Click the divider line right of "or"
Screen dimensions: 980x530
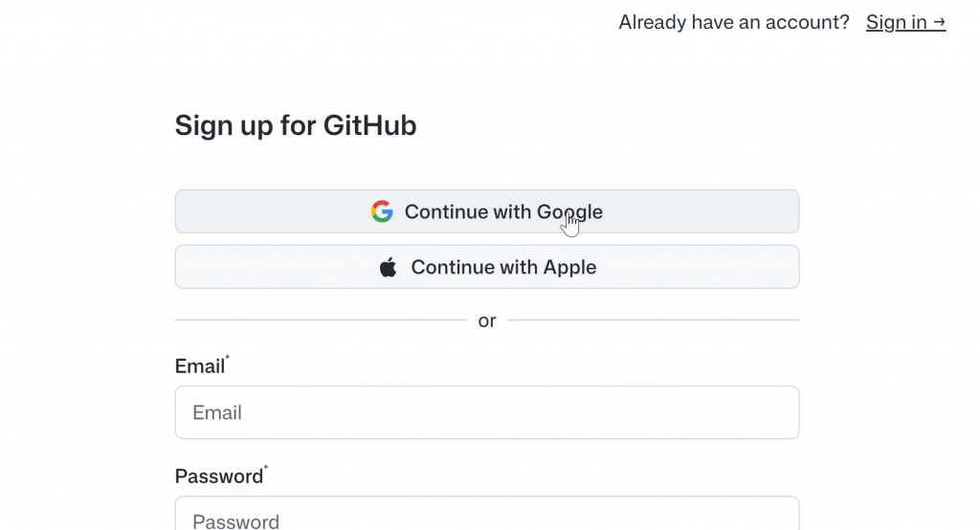[x=653, y=320]
